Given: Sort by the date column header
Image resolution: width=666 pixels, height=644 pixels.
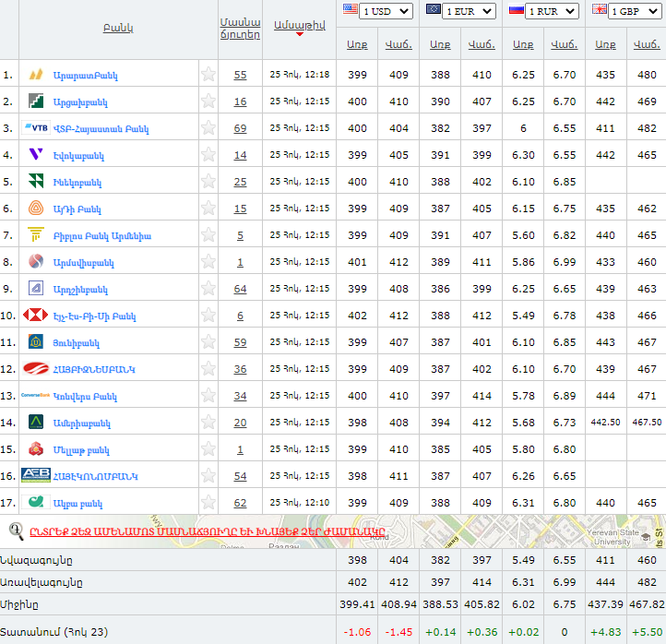Looking at the screenshot, I should [300, 26].
